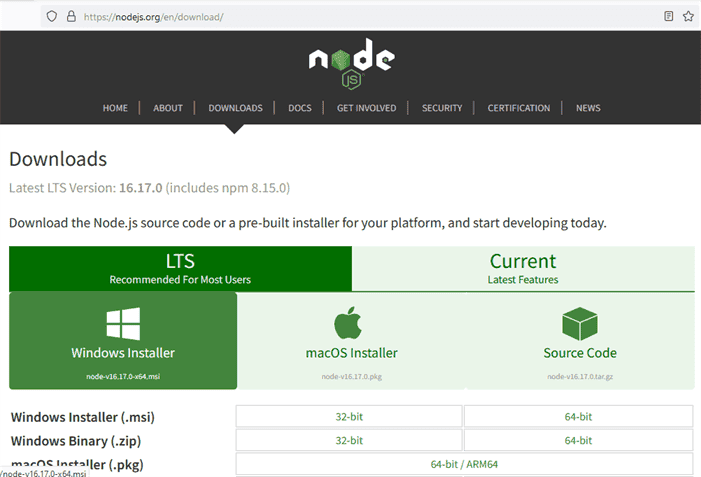This screenshot has height=477, width=701.
Task: Open the SECURITY page
Action: tap(442, 108)
